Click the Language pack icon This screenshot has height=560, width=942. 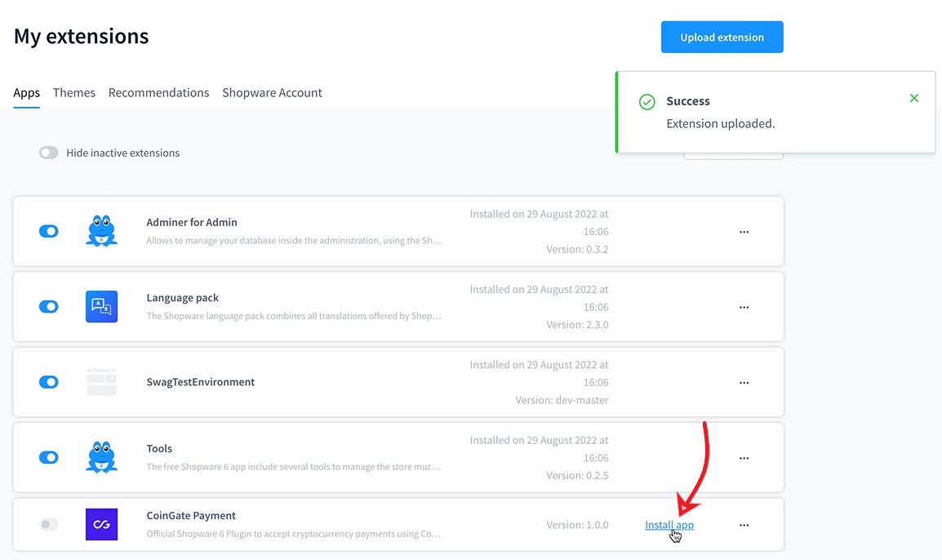pos(101,306)
